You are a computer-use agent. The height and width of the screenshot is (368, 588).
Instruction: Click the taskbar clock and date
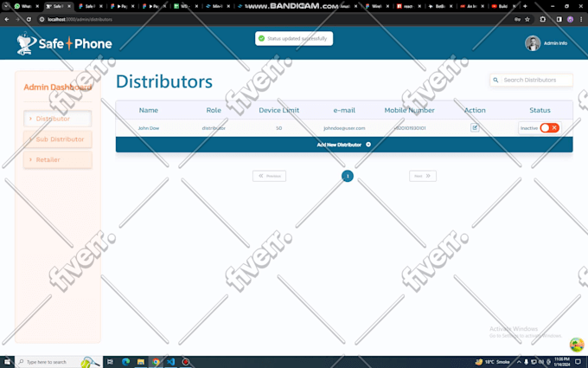pyautogui.click(x=562, y=362)
